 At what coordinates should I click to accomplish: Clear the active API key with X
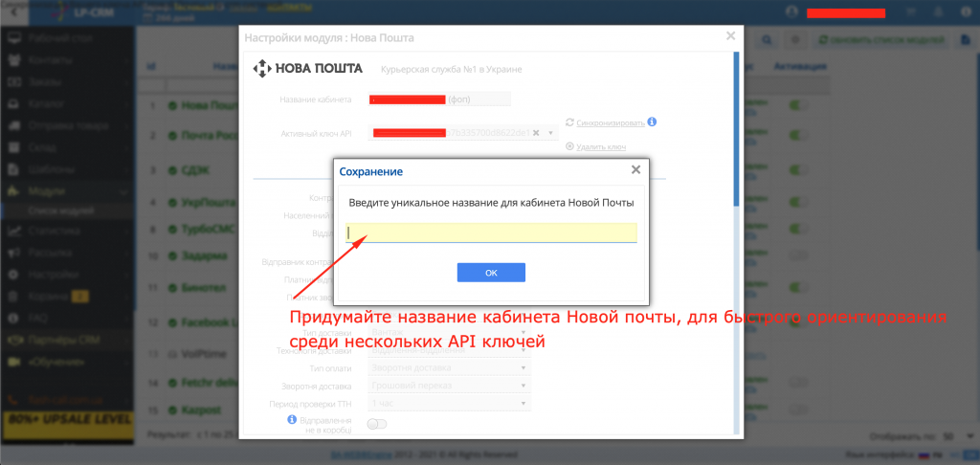point(536,132)
